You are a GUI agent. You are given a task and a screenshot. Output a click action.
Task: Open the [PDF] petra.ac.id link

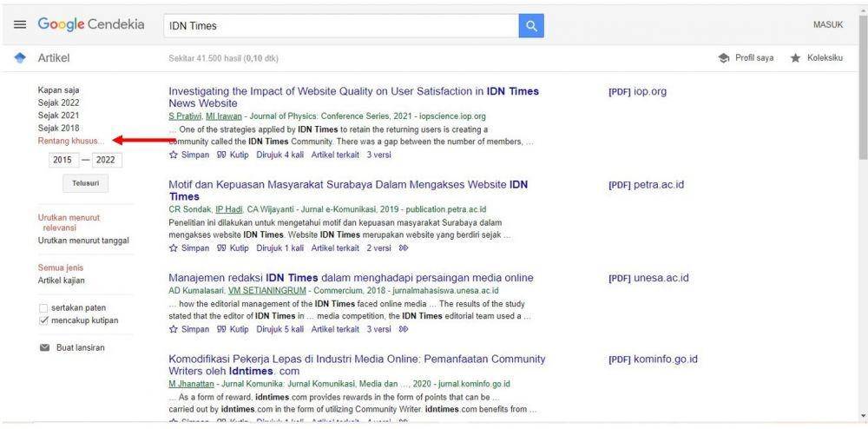[646, 184]
